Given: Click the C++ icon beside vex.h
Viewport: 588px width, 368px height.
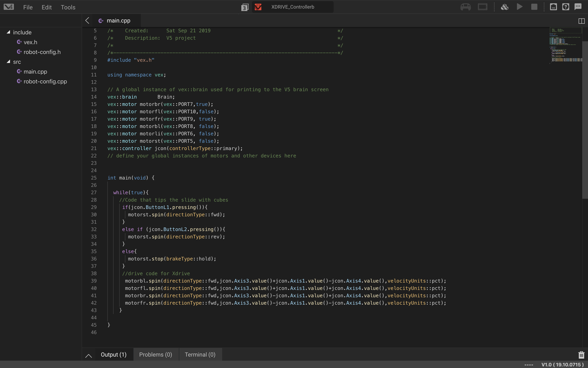Looking at the screenshot, I should [19, 42].
